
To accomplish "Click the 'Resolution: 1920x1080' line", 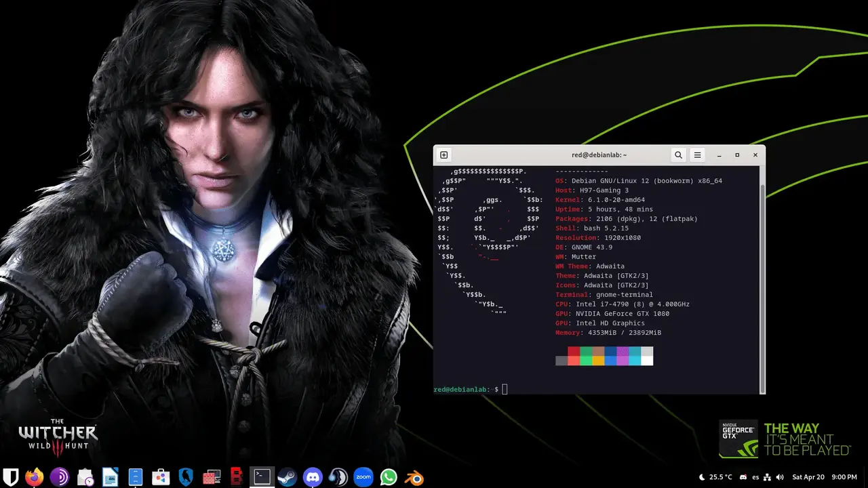I will coord(598,238).
